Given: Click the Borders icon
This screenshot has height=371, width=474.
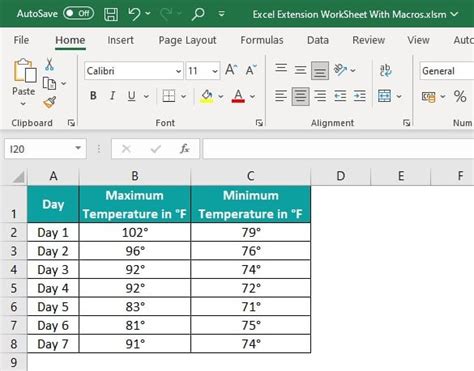Looking at the screenshot, I should click(169, 96).
